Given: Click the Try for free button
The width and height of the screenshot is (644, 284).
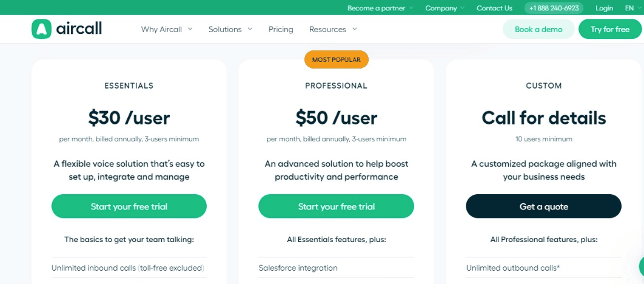Looking at the screenshot, I should pyautogui.click(x=610, y=29).
